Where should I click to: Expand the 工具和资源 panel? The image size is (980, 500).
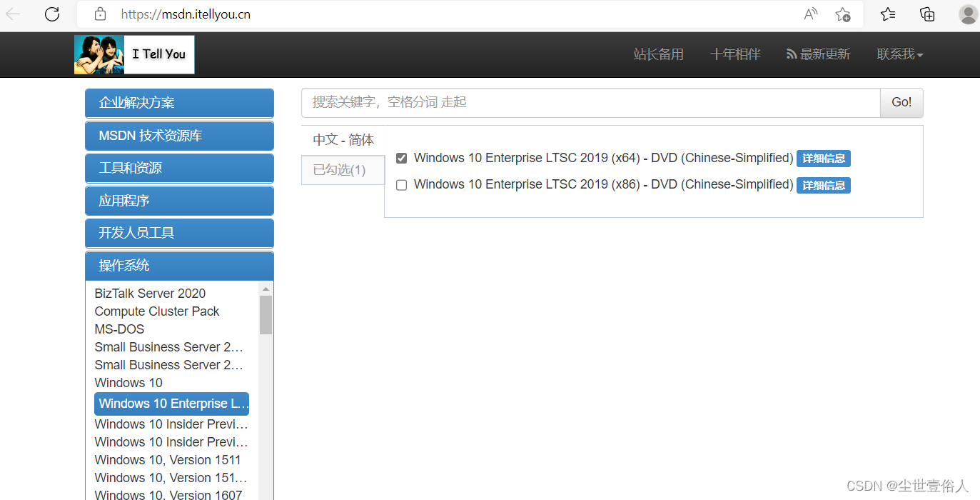point(179,168)
